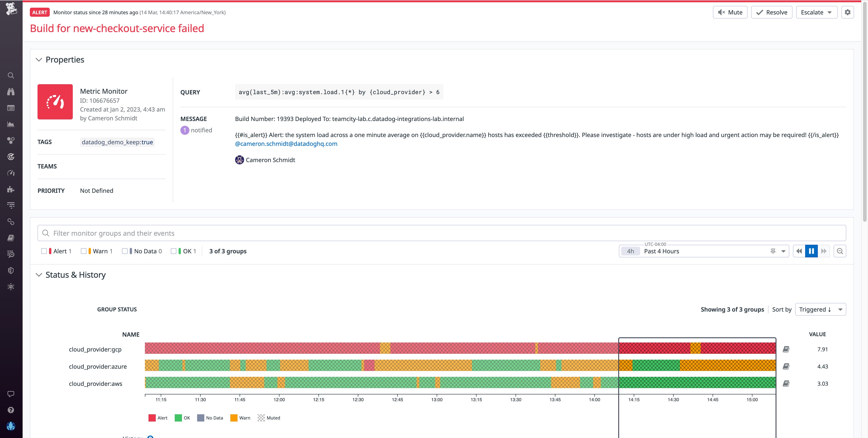Image resolution: width=868 pixels, height=438 pixels.
Task: Check the Warn filter checkbox
Action: tap(84, 251)
